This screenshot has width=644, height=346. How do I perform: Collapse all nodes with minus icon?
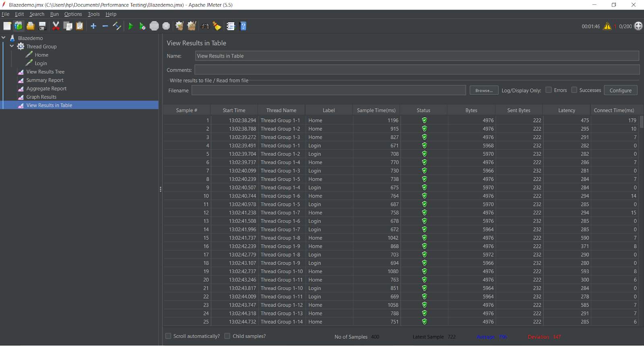pyautogui.click(x=105, y=26)
